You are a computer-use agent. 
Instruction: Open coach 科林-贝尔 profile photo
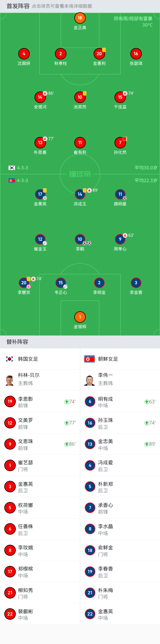click(x=10, y=380)
